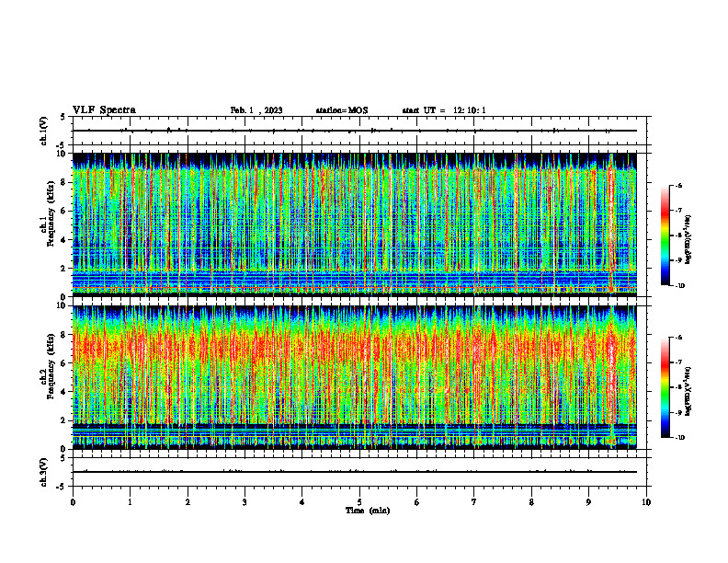The width and height of the screenshot is (728, 563).
Task: Click inside the ch.2 spectrogram panel
Action: point(355,377)
